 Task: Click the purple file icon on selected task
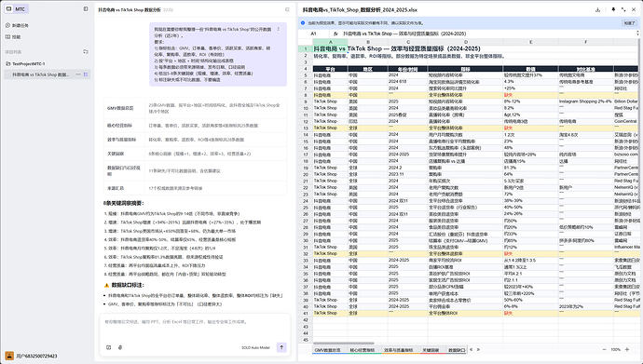pos(86,74)
